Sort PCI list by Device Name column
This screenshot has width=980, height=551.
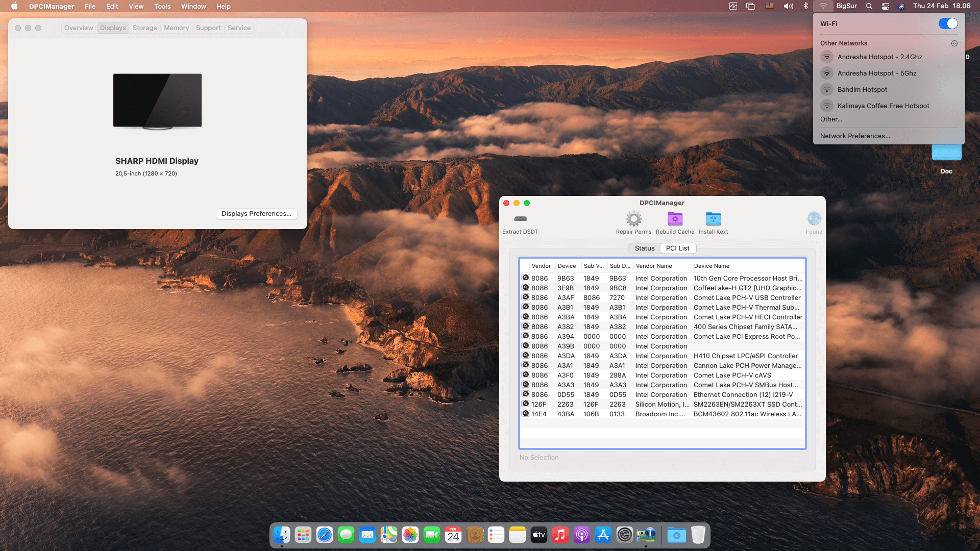pos(712,266)
